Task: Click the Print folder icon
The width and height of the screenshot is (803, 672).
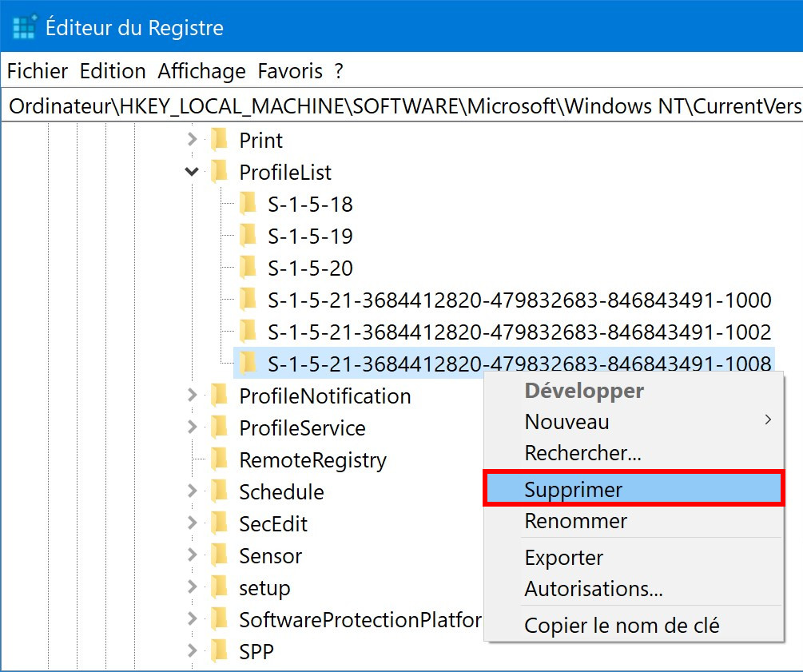Action: coord(219,139)
